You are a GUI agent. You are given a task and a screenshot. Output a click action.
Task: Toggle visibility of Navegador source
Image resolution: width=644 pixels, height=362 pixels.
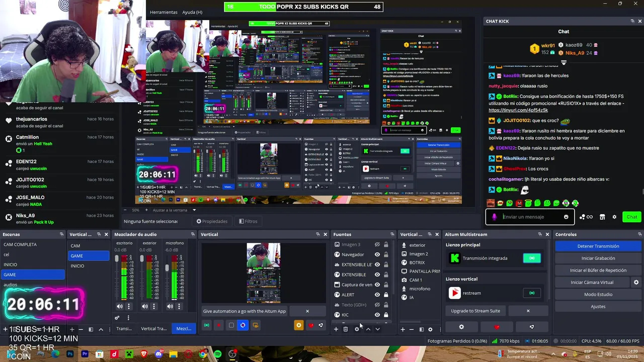coord(377,254)
